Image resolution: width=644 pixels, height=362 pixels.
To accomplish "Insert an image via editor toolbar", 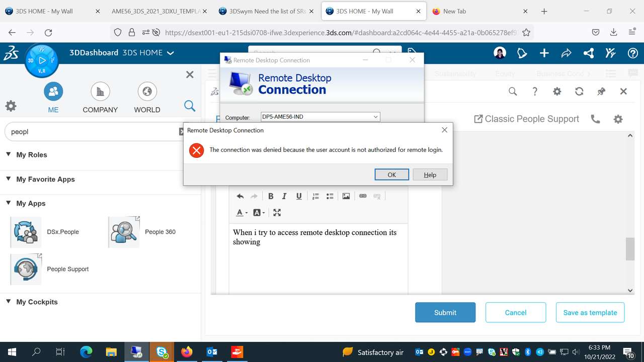I will (346, 196).
